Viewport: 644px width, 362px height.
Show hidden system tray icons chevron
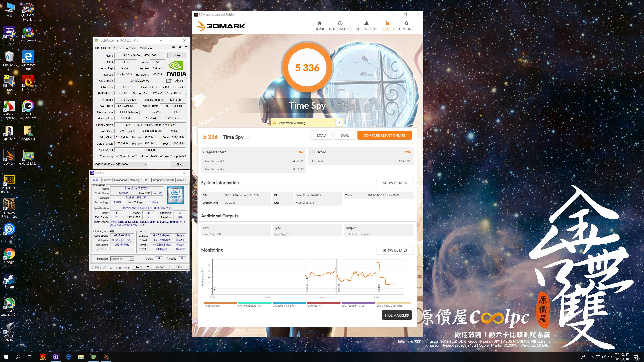[592, 357]
